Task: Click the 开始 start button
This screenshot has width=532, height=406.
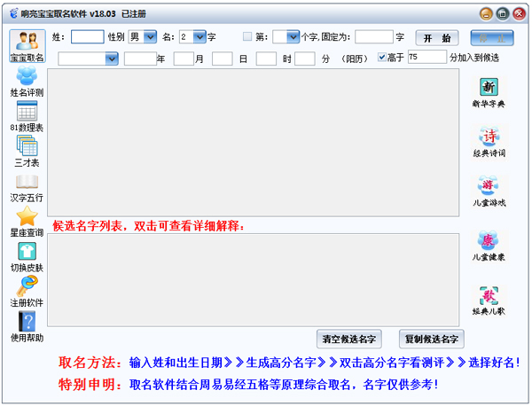Action: 437,38
